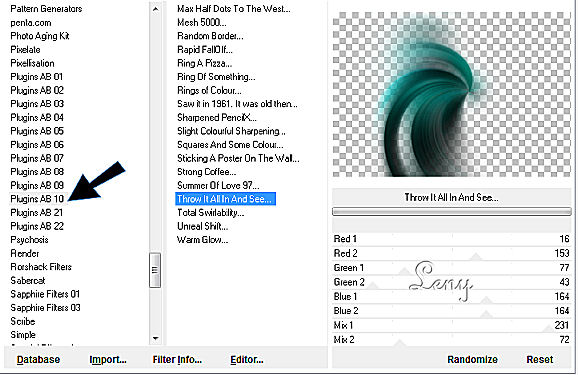The height and width of the screenshot is (375, 578).
Task: Select the Ring A Pizza filter
Action: point(204,63)
